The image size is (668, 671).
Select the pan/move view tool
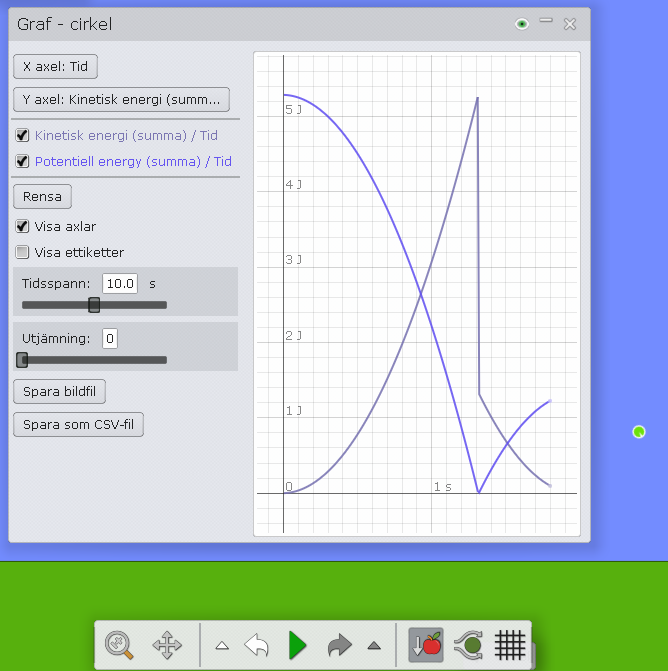coord(167,645)
